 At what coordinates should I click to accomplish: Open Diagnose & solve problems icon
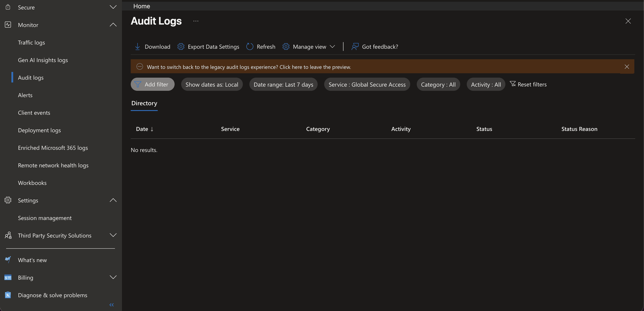[8, 295]
